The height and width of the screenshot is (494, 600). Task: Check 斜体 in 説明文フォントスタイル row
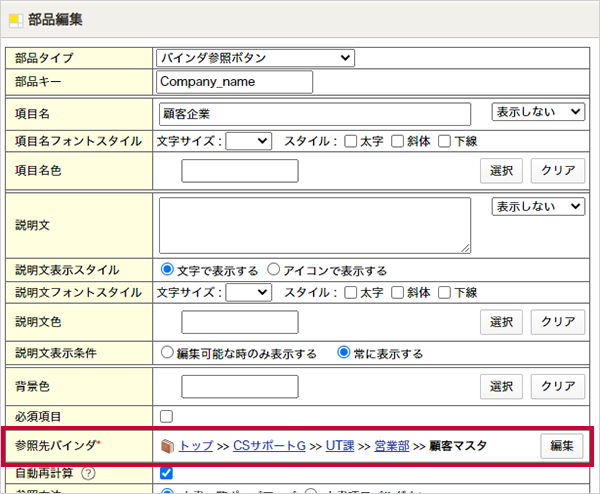398,293
